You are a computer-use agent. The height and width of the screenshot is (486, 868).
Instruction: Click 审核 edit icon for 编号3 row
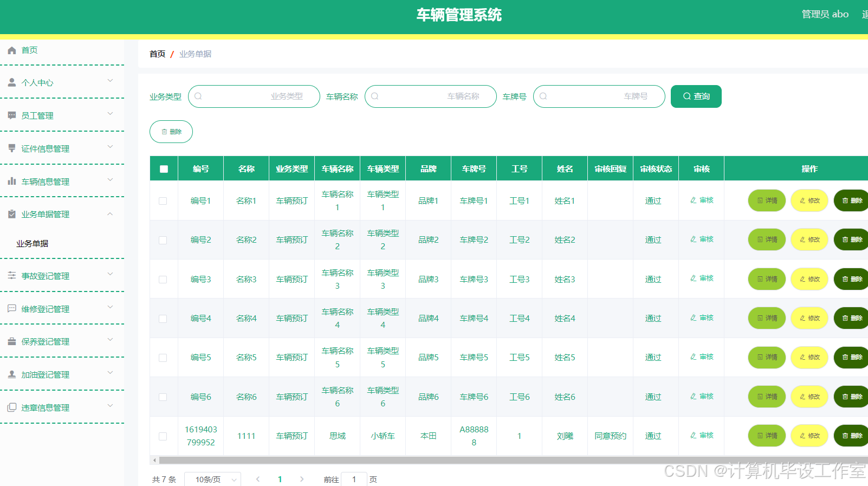[x=694, y=278]
